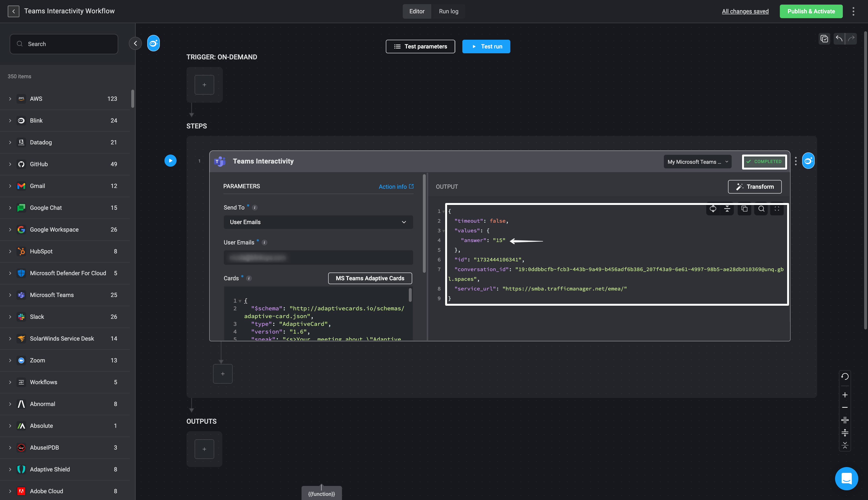Open the support chat bubble
868x500 pixels.
coord(846,478)
